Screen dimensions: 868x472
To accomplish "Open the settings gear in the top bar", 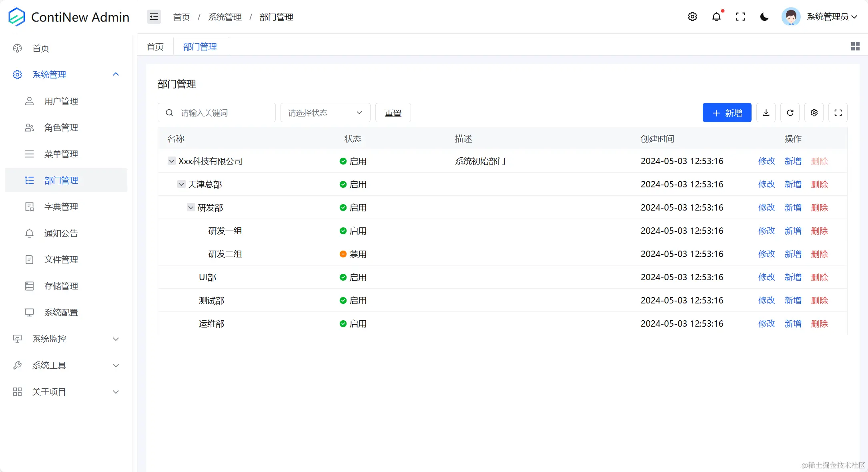I will click(x=692, y=17).
